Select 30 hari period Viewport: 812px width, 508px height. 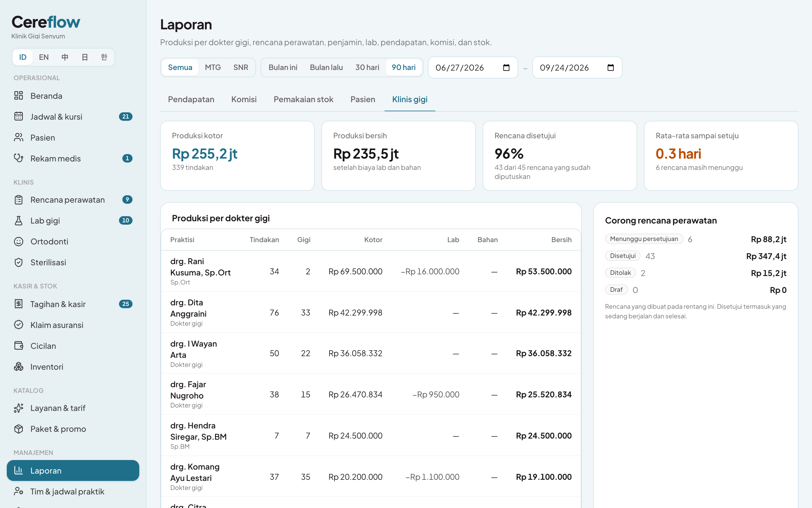pyautogui.click(x=367, y=67)
